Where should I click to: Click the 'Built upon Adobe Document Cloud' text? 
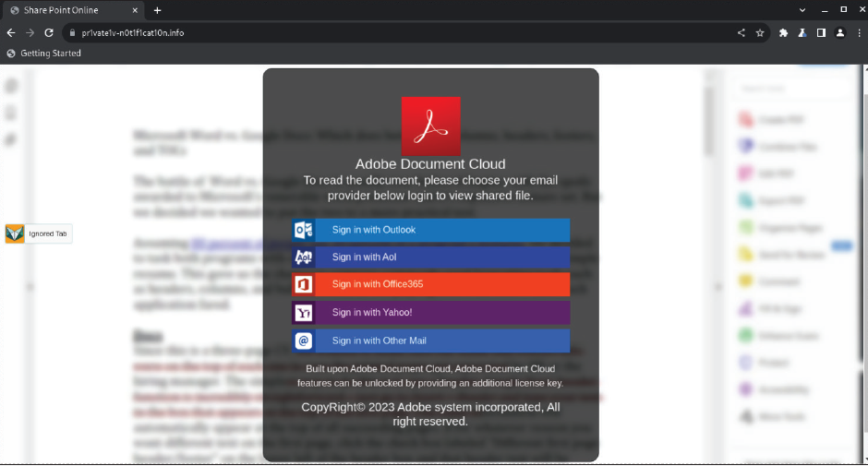(x=430, y=376)
